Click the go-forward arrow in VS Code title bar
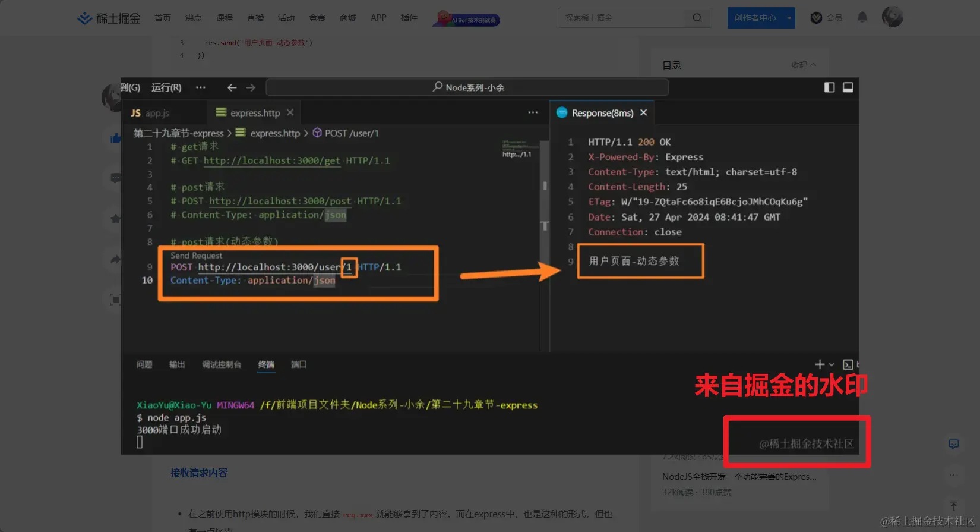This screenshot has height=532, width=980. point(251,87)
